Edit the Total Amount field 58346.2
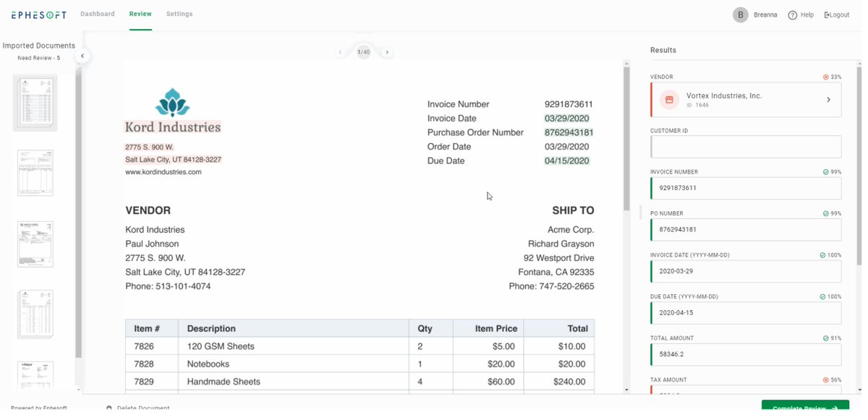868x420 pixels. click(746, 354)
